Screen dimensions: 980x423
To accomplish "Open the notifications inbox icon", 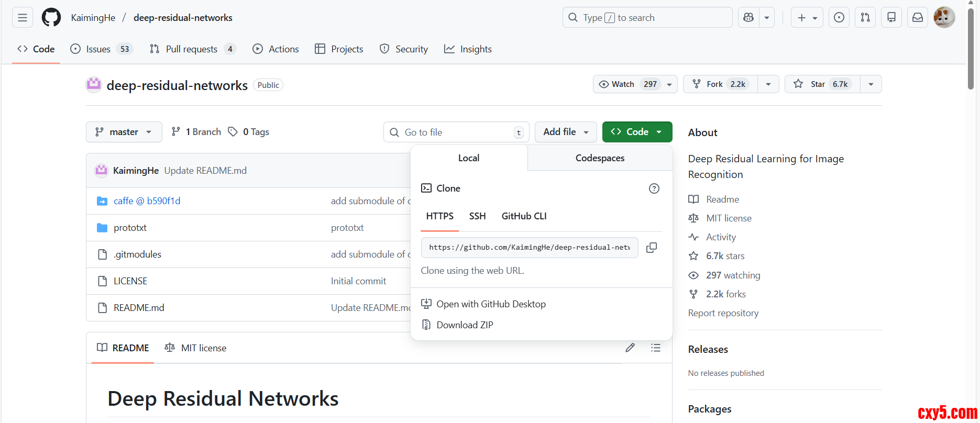I will [918, 18].
